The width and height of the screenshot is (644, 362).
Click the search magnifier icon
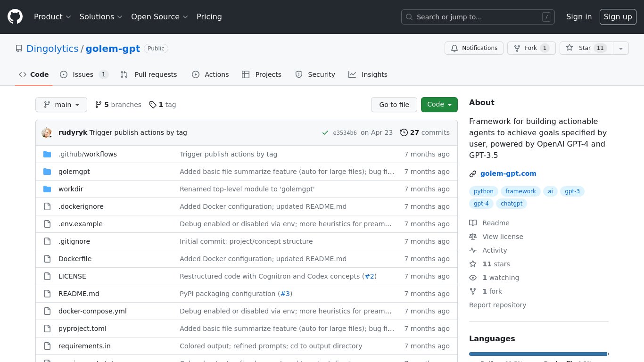click(x=409, y=17)
